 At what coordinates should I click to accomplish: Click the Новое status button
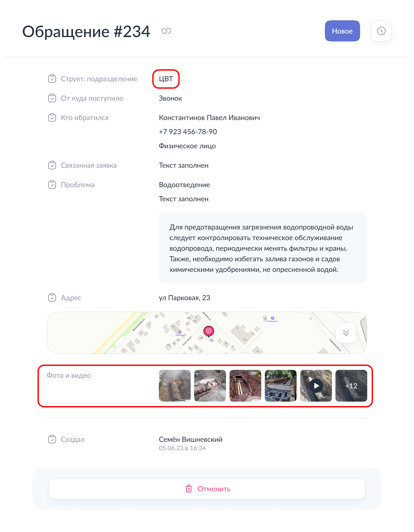[342, 31]
